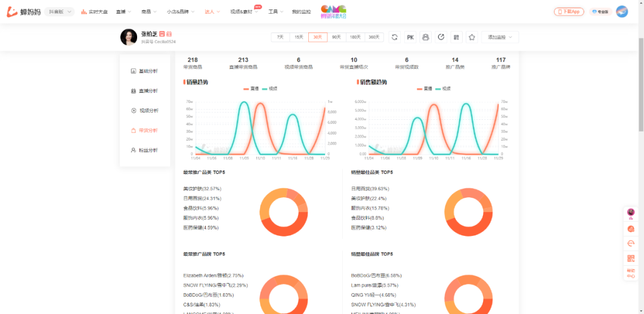Click the 10 带货直播场次 statistic

click(354, 63)
